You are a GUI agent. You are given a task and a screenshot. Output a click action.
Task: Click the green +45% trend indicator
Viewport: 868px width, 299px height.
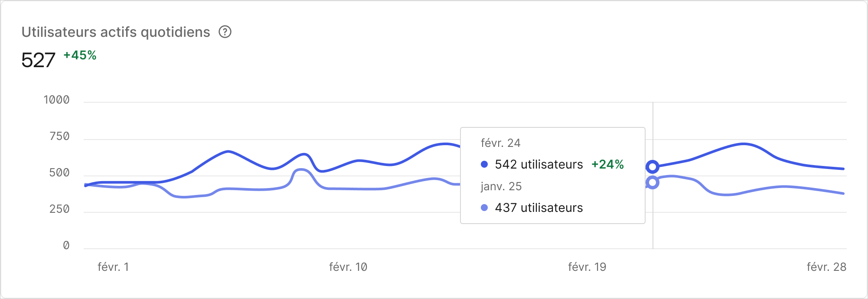coord(80,55)
